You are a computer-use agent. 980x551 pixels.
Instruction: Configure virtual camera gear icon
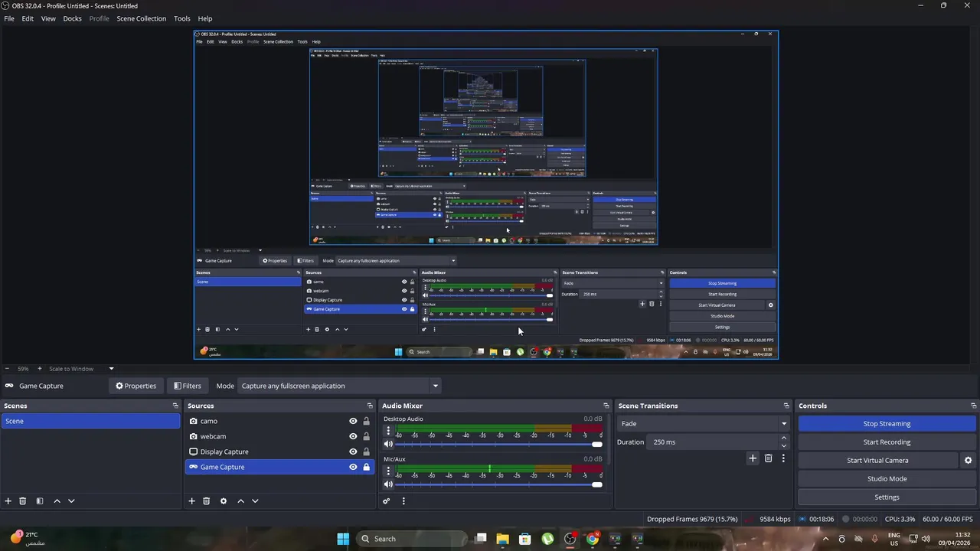tap(968, 461)
